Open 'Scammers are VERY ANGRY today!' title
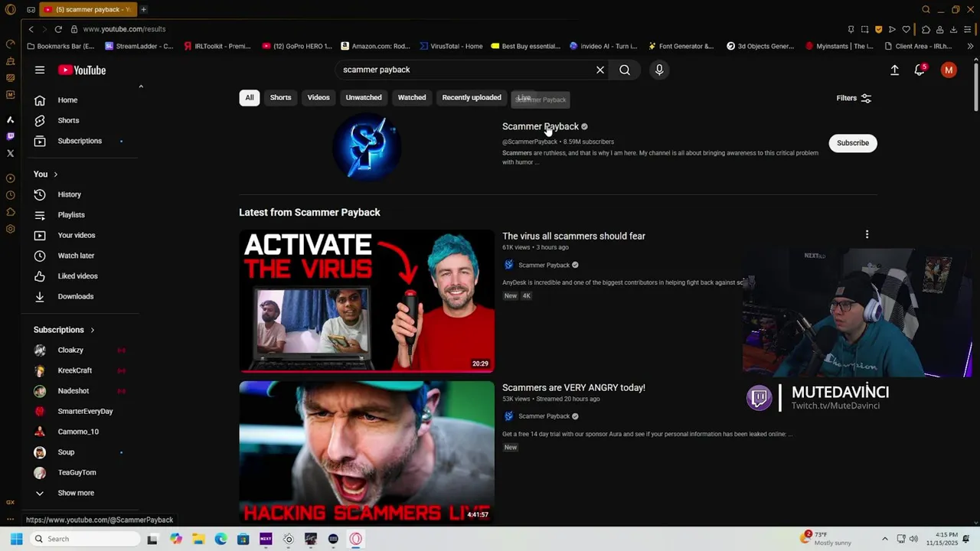The width and height of the screenshot is (980, 551). click(x=573, y=387)
